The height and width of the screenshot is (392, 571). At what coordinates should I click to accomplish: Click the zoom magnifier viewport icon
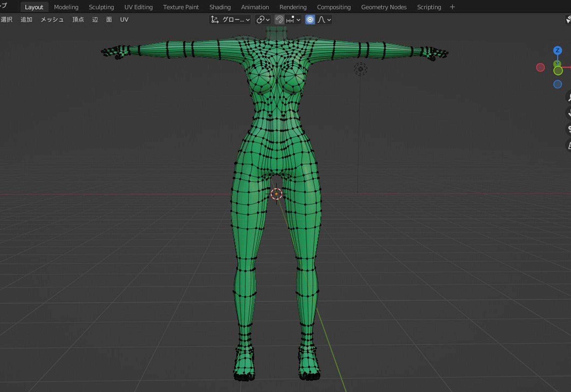(569, 97)
